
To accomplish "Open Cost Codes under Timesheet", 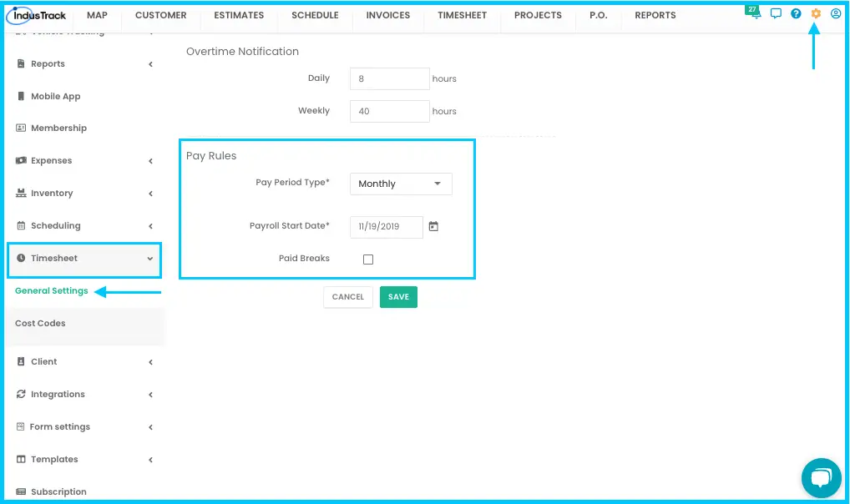I will click(40, 324).
